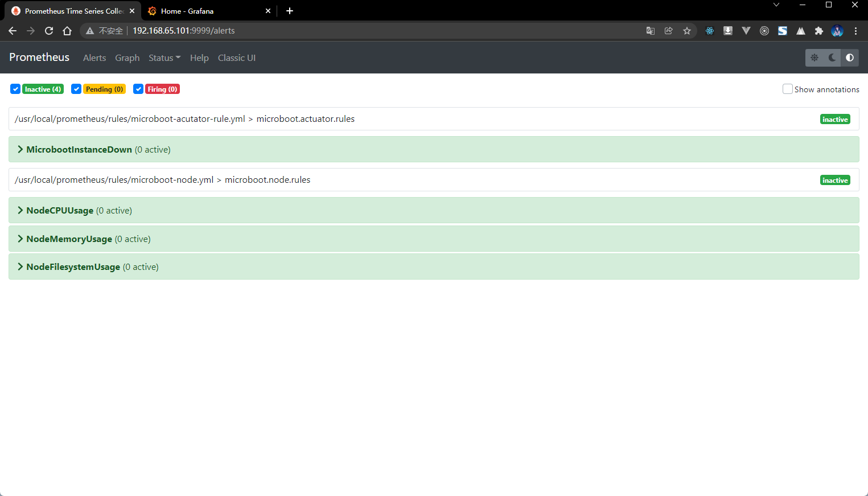Screen dimensions: 868x496
Task: Click the insecure site warning icon
Action: point(90,31)
